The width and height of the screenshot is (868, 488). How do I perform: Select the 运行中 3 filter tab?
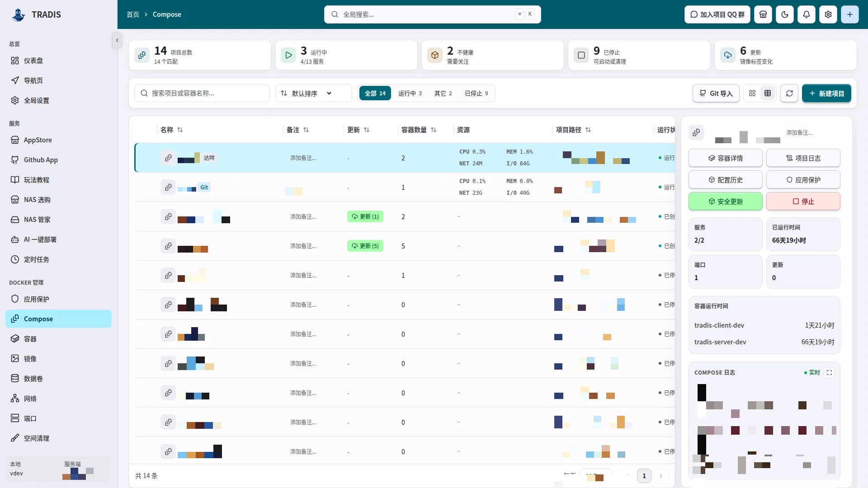pos(410,93)
